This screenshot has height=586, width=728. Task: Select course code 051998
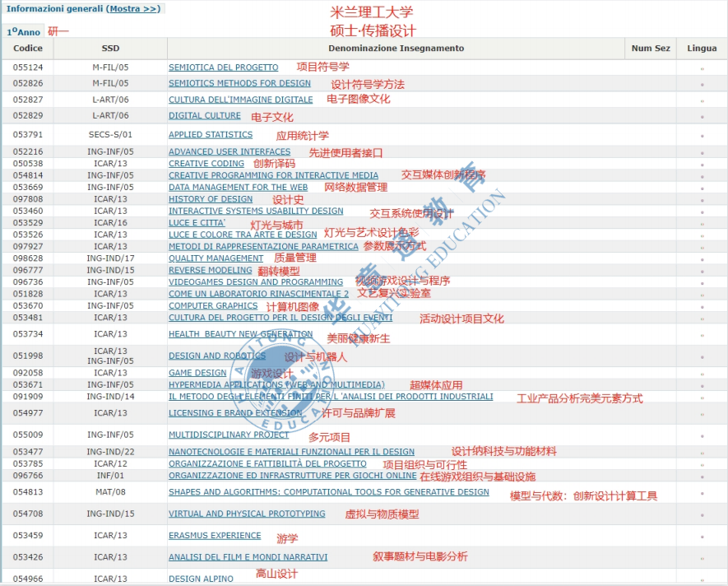tap(28, 356)
